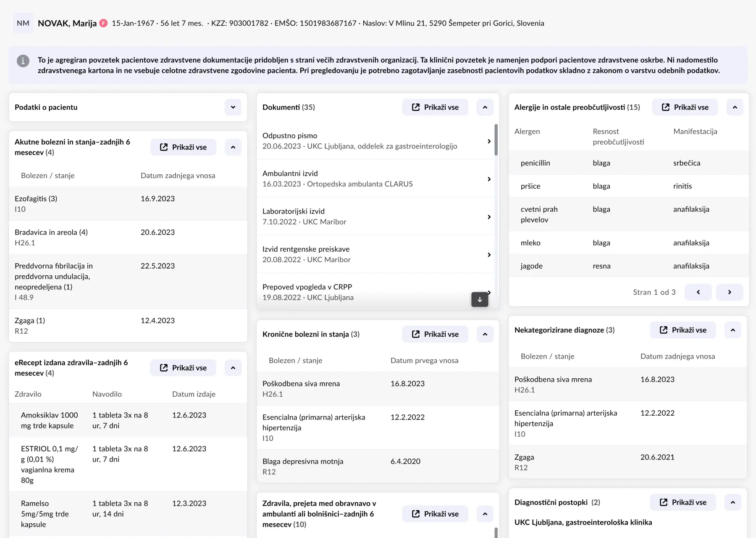Collapse the eRecept izdana zdravila panel
The image size is (756, 538).
click(233, 368)
